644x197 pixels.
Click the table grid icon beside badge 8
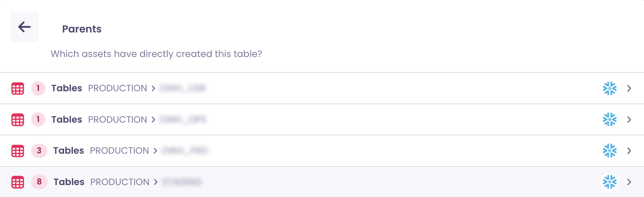[x=18, y=182]
